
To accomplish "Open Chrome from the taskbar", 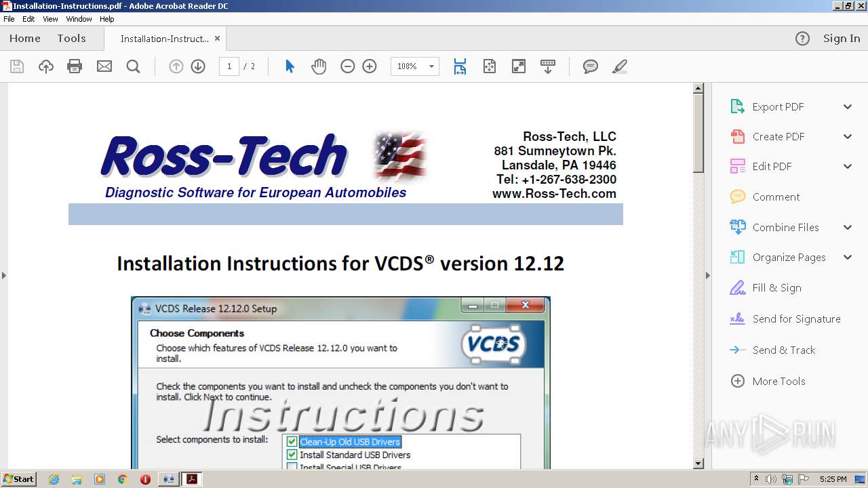I will click(x=122, y=479).
